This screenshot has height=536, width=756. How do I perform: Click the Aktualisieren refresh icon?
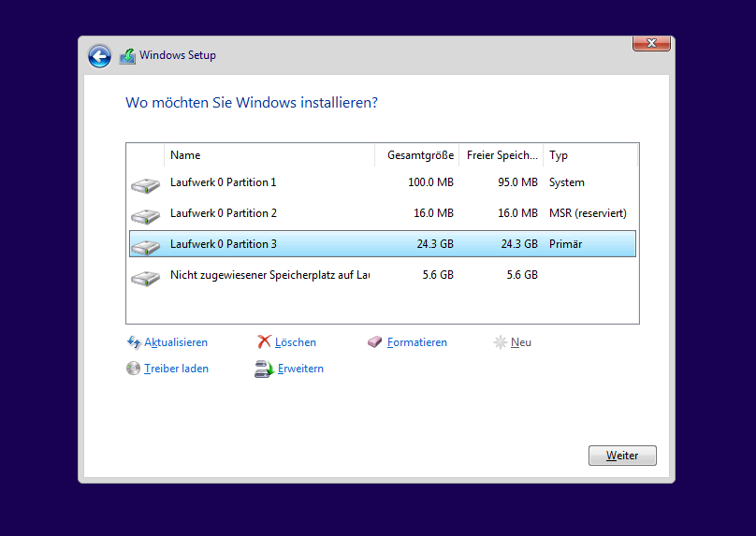(x=134, y=342)
